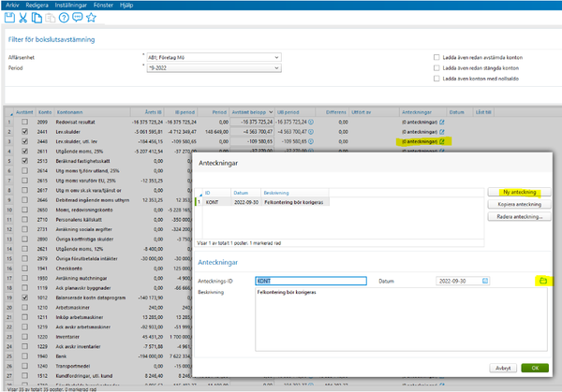Click the 'Ny anteckning' button
The image size is (562, 392).
(518, 192)
